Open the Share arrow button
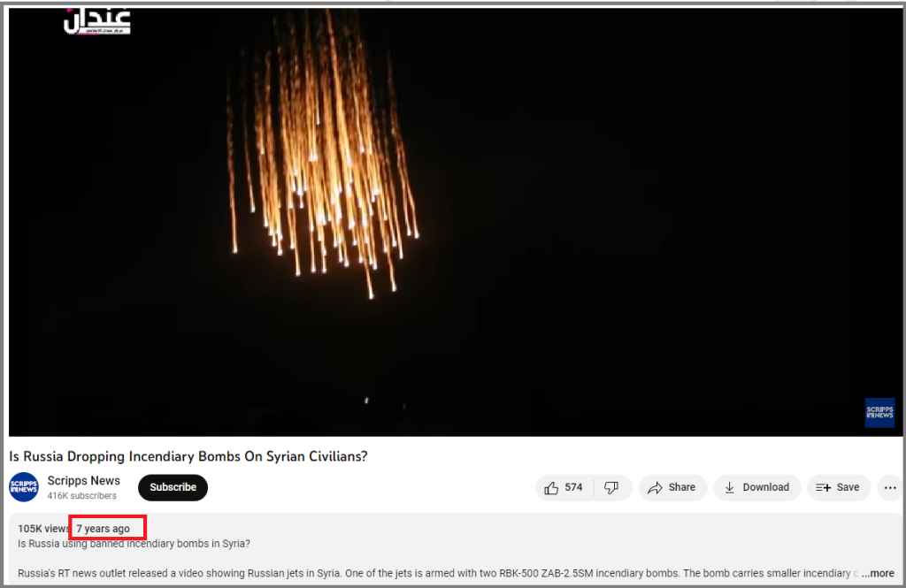 (x=672, y=487)
